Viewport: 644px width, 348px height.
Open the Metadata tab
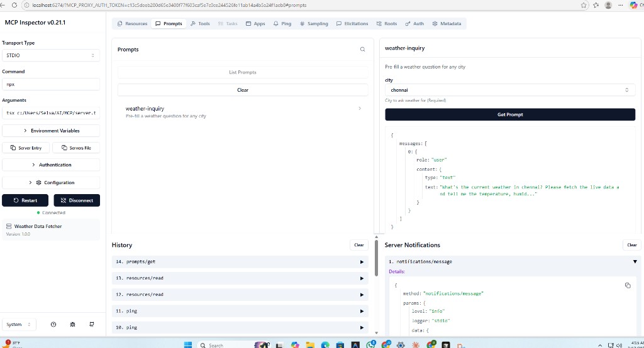[447, 24]
